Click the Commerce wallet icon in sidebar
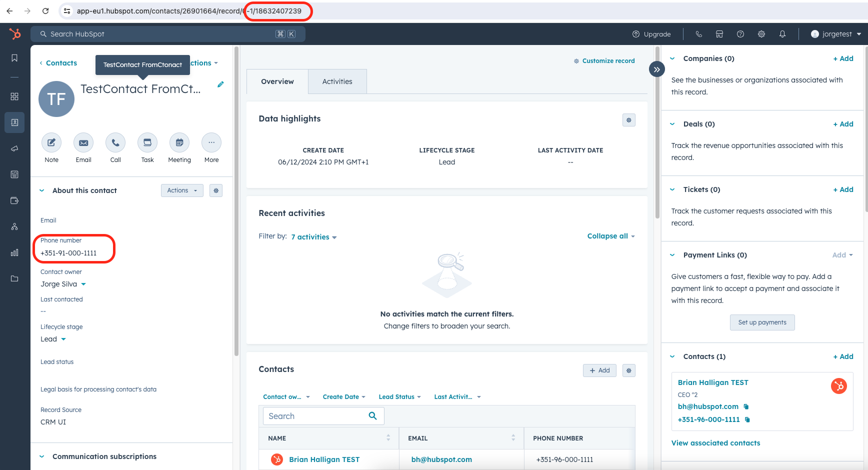The image size is (868, 470). tap(14, 200)
